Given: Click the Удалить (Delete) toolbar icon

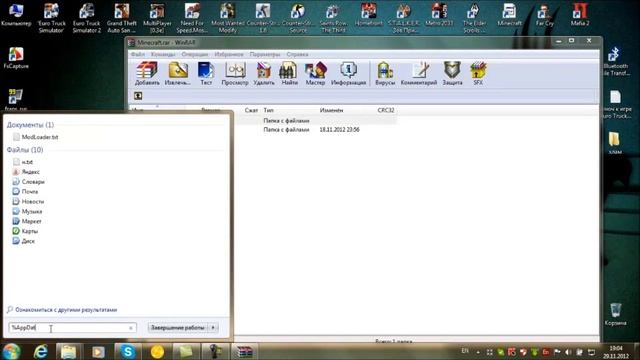Looking at the screenshot, I should coord(264,73).
